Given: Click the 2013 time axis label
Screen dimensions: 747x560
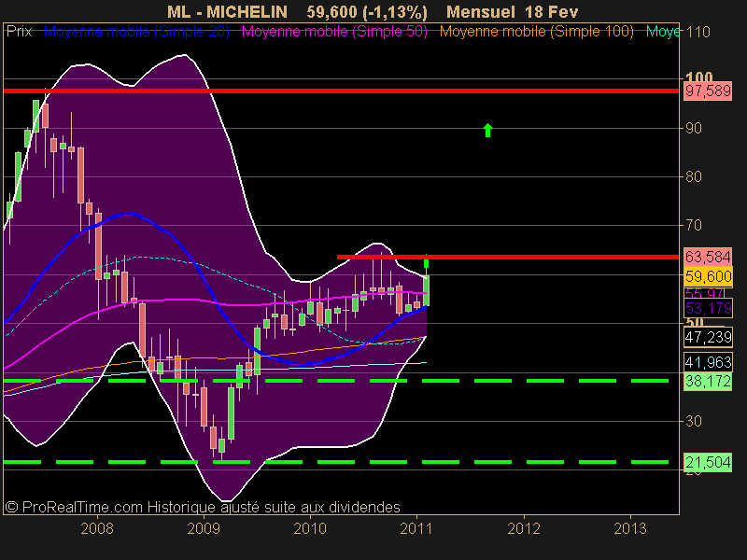Looking at the screenshot, I should point(630,528).
